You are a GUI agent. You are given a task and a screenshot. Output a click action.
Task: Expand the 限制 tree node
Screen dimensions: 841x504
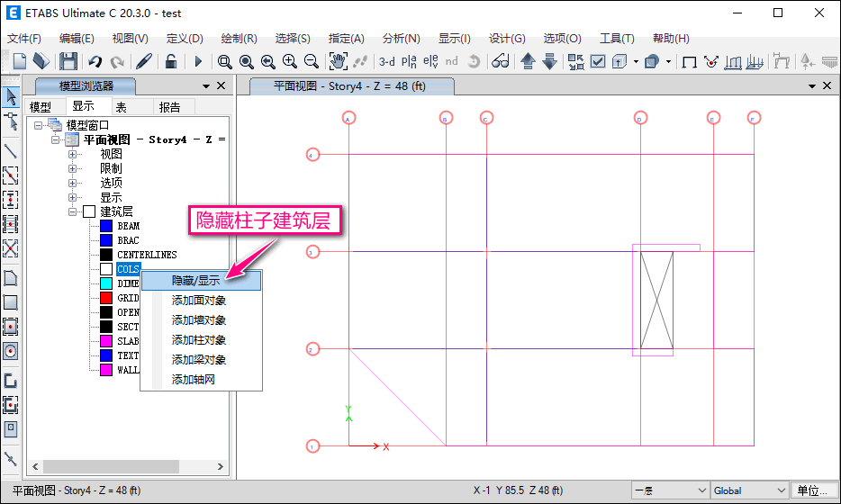point(73,168)
